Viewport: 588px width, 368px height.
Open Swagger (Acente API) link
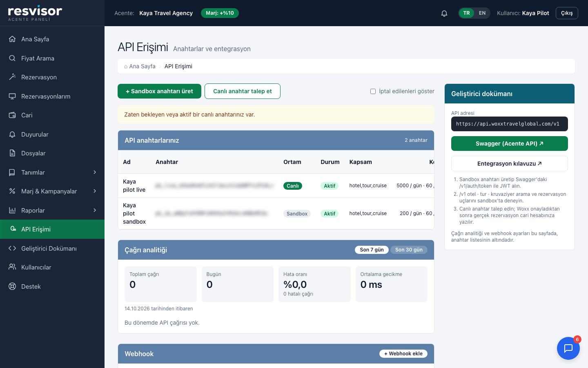(510, 144)
